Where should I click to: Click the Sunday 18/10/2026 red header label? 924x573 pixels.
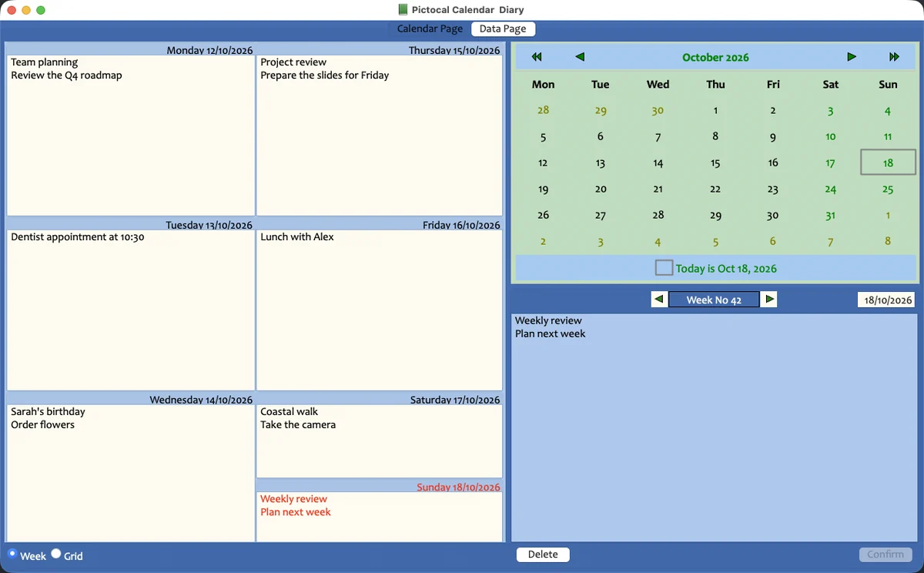(x=458, y=487)
